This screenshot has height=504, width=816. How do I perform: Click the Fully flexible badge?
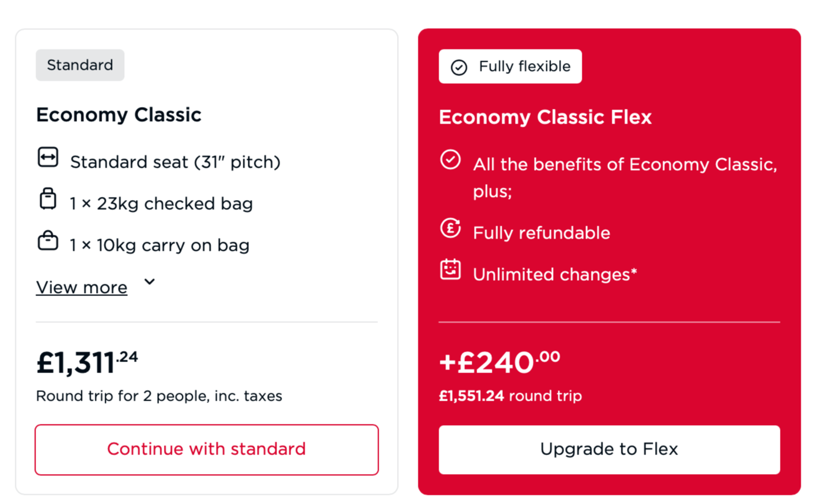click(510, 66)
